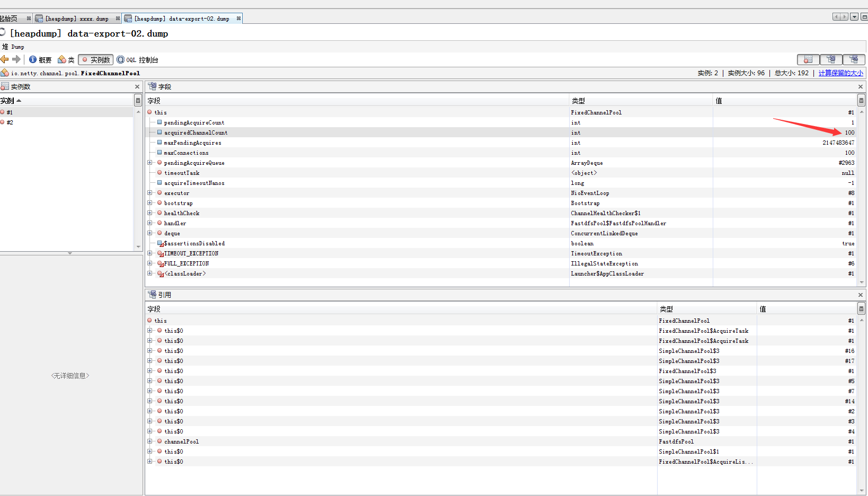Expand the bootstrap field node
The image size is (868, 496).
pos(150,203)
